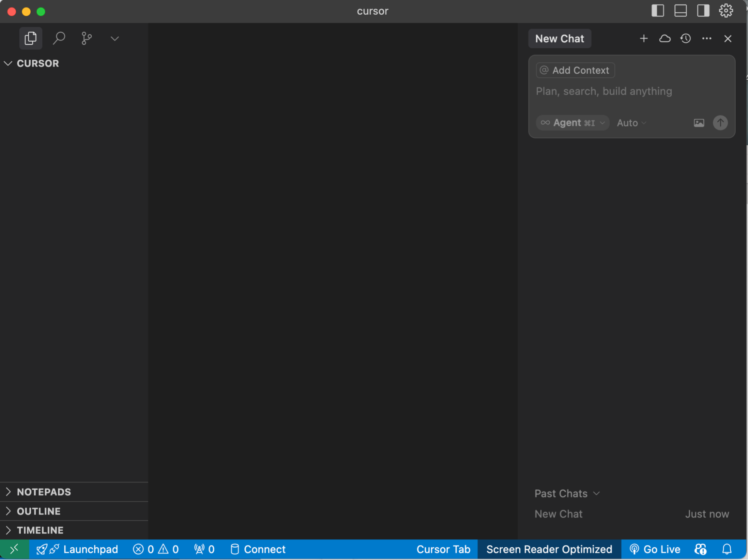The width and height of the screenshot is (748, 560).
Task: Open the Search magnifier view
Action: 59,38
